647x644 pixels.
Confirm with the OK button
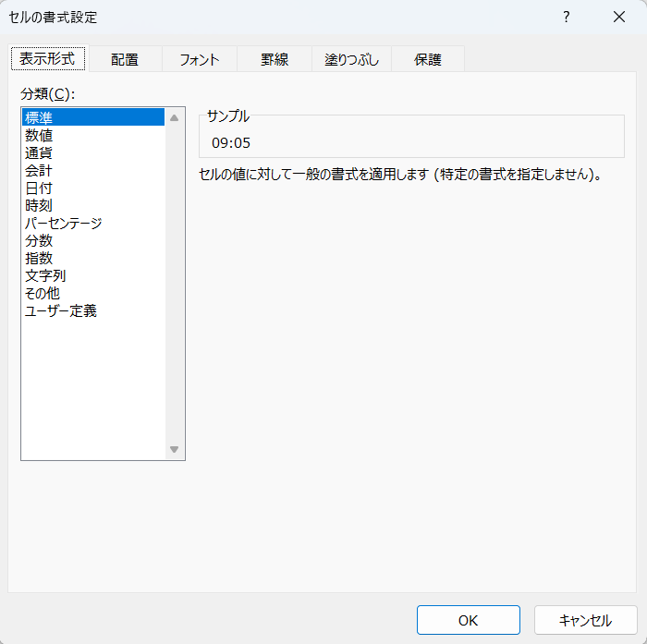click(469, 620)
